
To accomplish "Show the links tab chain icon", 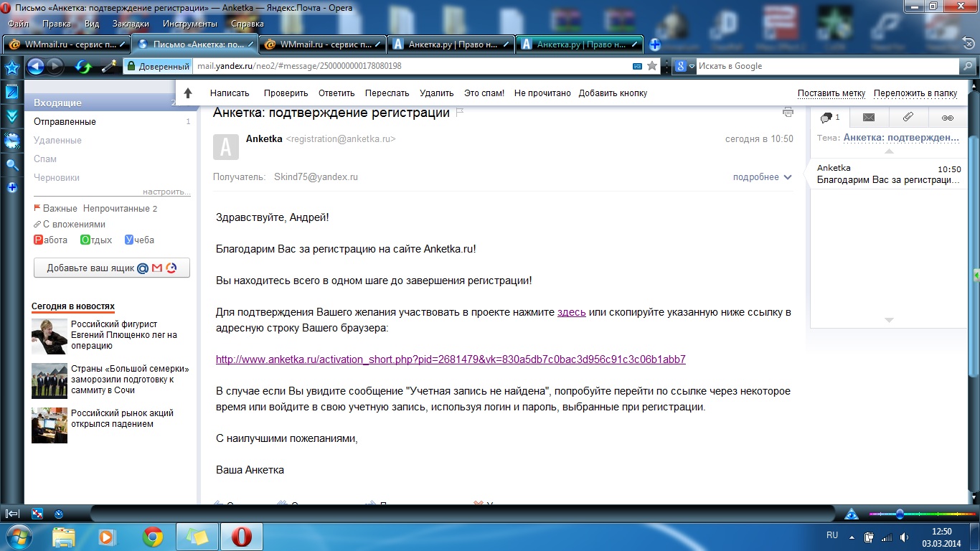I will click(x=947, y=117).
